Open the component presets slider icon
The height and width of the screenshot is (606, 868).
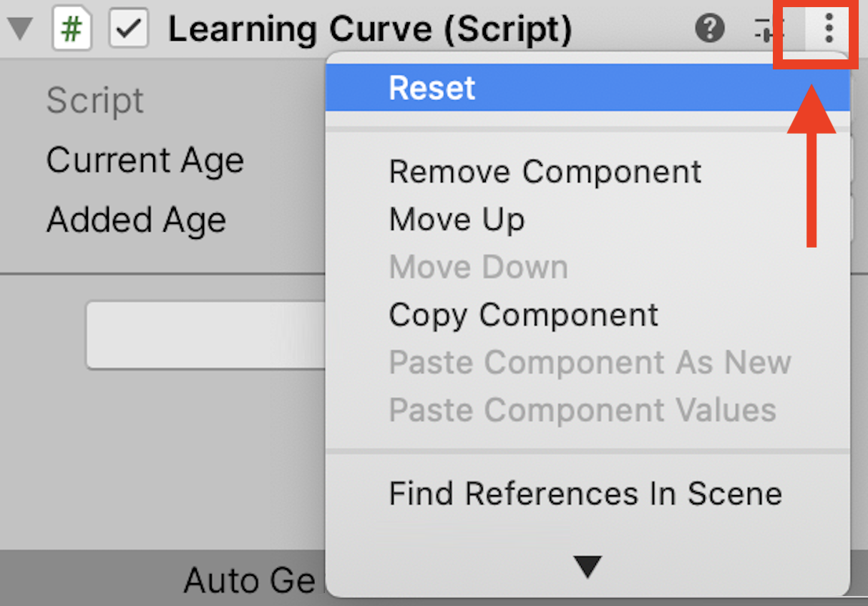tap(769, 29)
